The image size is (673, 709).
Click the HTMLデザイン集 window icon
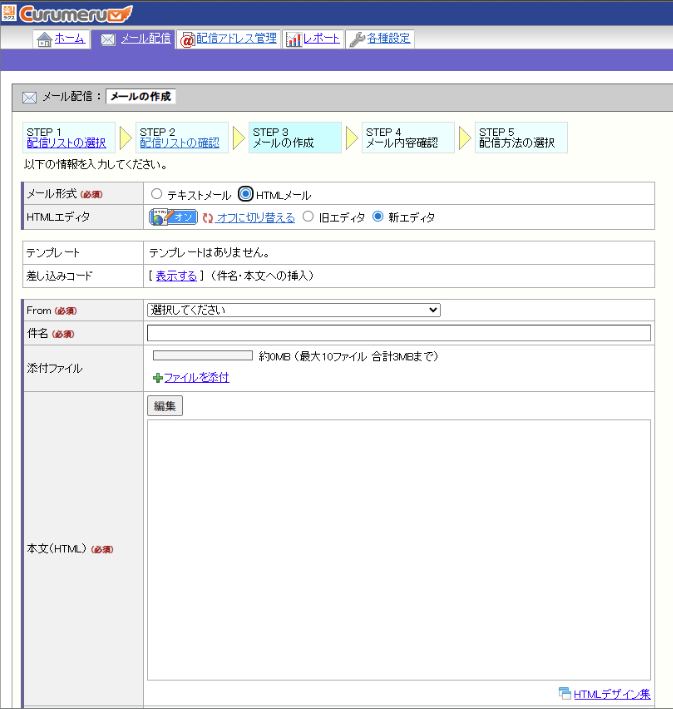[x=564, y=693]
